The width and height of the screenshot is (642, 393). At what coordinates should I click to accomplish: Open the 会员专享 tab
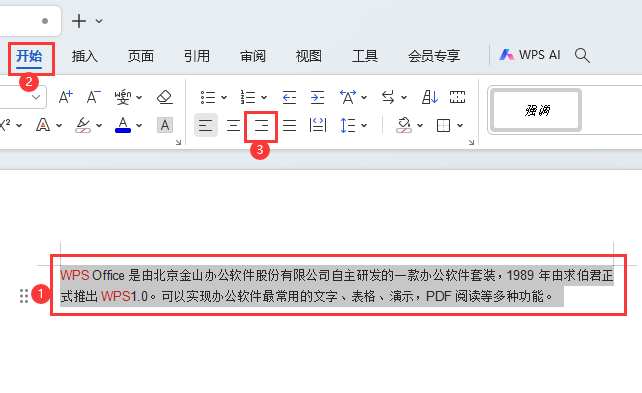point(434,56)
